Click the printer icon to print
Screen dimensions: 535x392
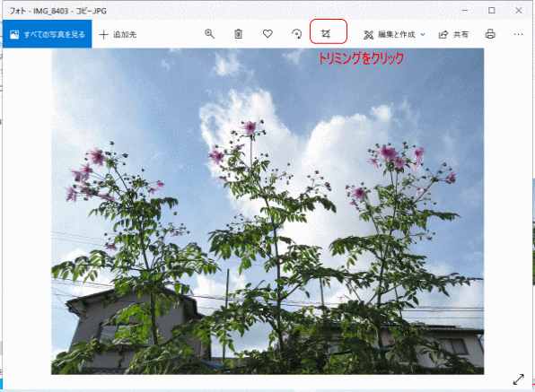click(x=490, y=34)
